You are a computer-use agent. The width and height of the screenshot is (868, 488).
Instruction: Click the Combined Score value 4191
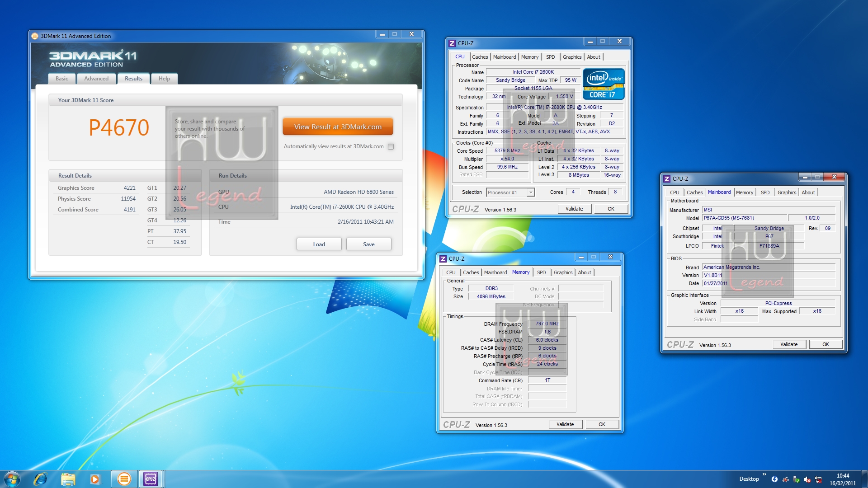[129, 210]
